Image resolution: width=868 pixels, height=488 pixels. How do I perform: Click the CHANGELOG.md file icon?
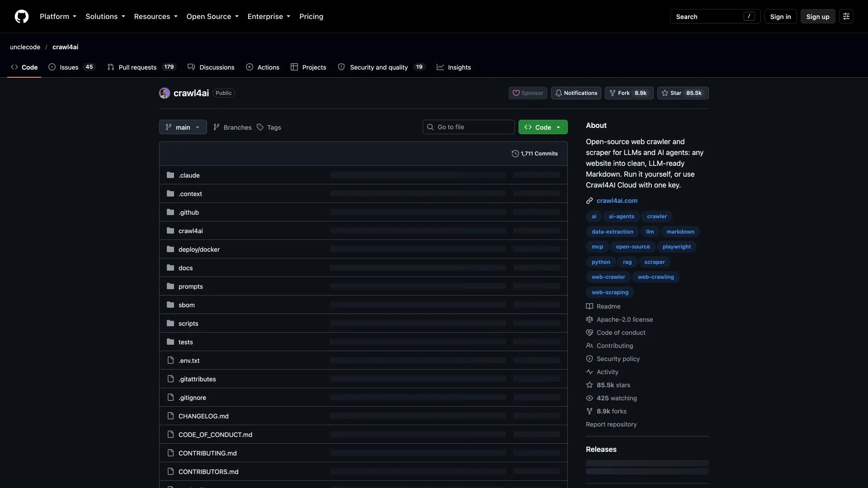170,416
